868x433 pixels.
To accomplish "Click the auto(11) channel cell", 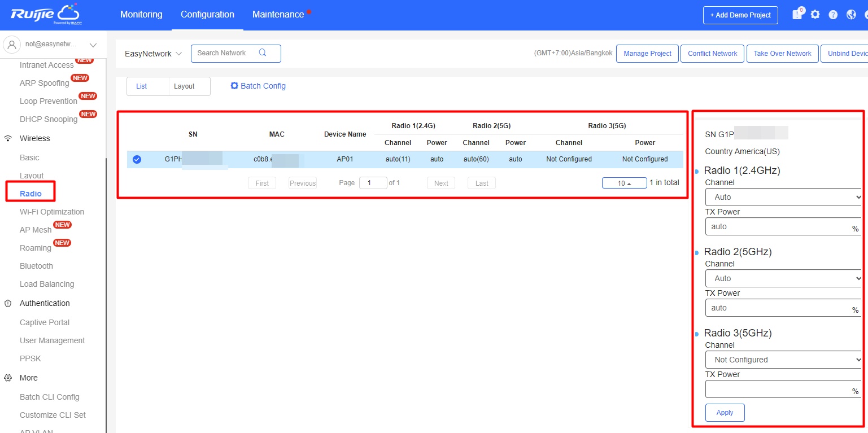I will tap(398, 159).
